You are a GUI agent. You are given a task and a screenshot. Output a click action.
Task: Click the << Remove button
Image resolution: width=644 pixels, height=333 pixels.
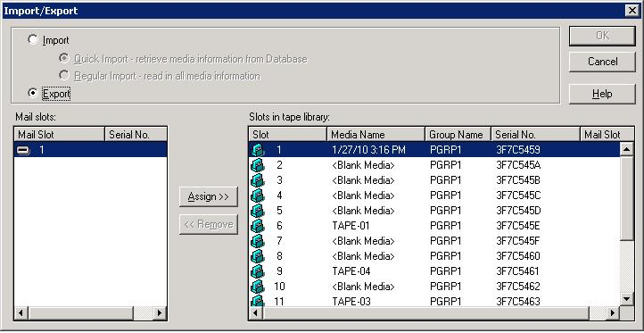pyautogui.click(x=209, y=224)
